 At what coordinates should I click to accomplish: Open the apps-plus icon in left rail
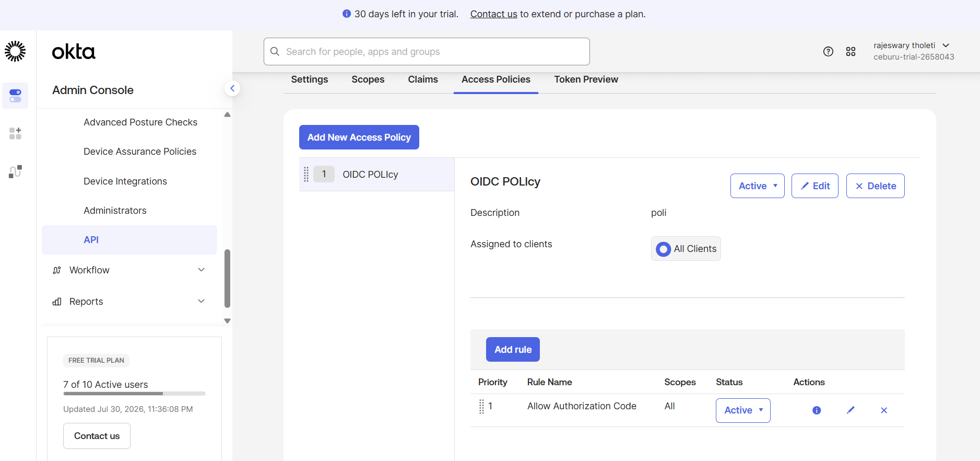coord(15,133)
